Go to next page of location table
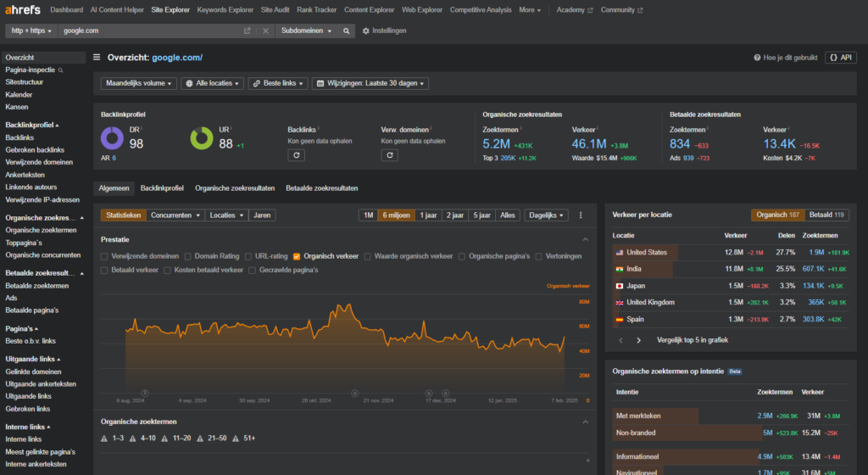The height and width of the screenshot is (475, 868). [638, 339]
